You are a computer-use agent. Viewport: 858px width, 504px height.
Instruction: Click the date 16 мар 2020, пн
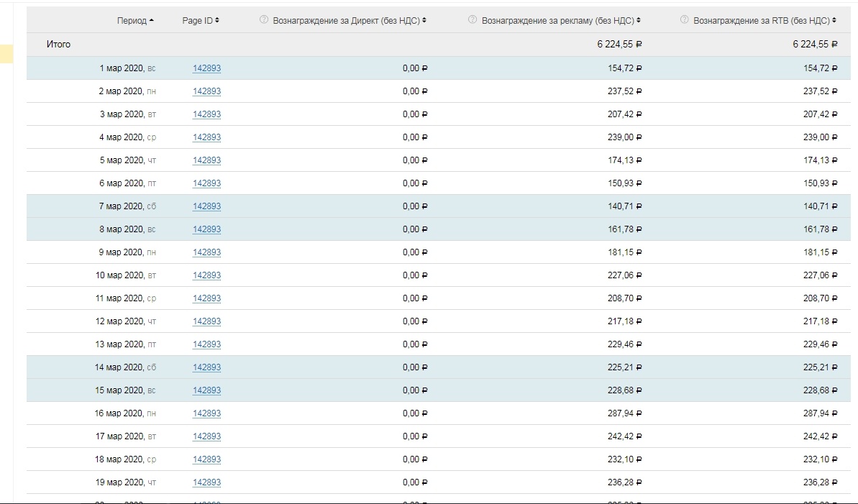coord(124,413)
